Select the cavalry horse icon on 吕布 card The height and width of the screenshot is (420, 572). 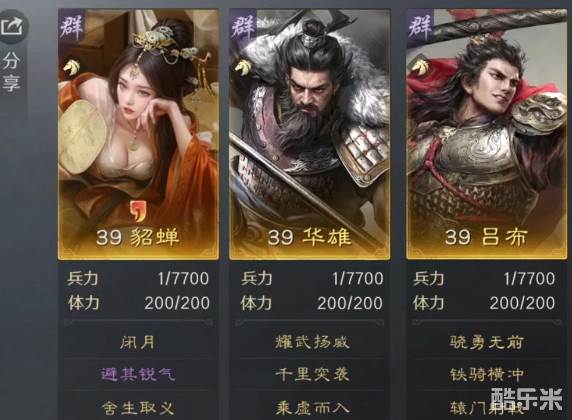tap(420, 67)
